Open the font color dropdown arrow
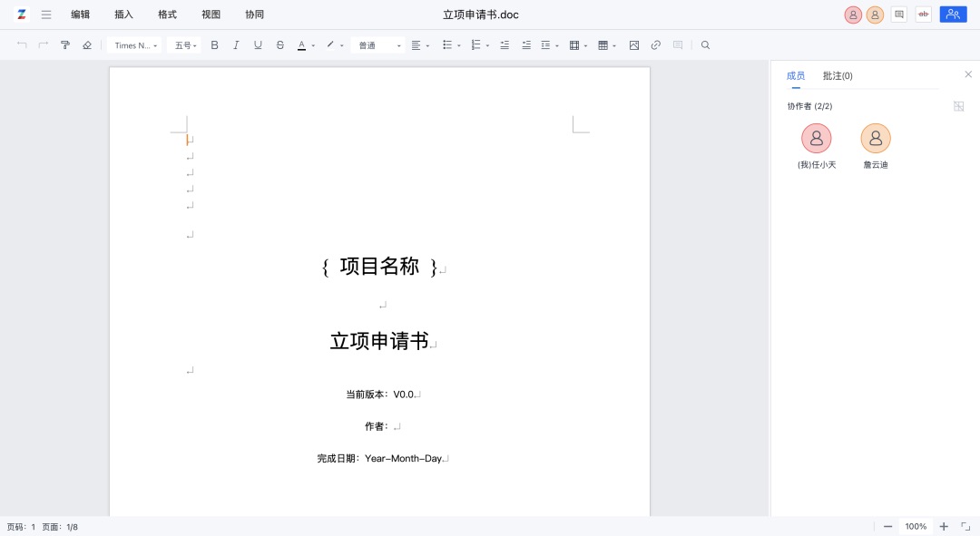This screenshot has height=536, width=980. pyautogui.click(x=313, y=45)
